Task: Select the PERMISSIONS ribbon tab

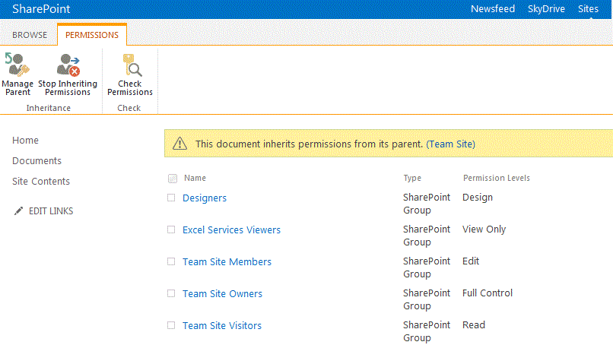Action: [92, 35]
